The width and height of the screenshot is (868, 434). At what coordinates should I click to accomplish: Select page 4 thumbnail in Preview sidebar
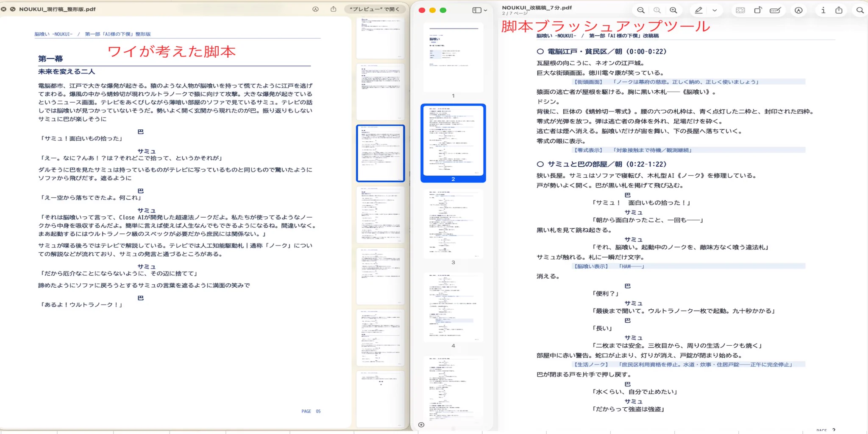coord(453,307)
